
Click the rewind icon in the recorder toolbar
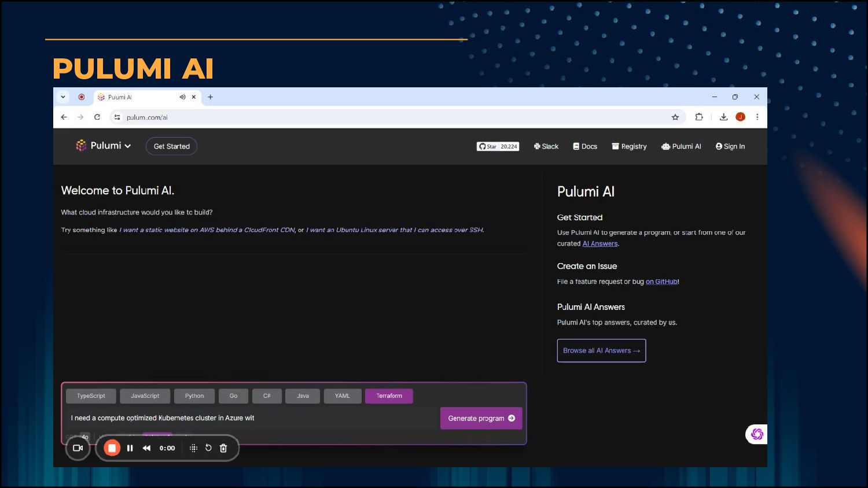pos(146,448)
